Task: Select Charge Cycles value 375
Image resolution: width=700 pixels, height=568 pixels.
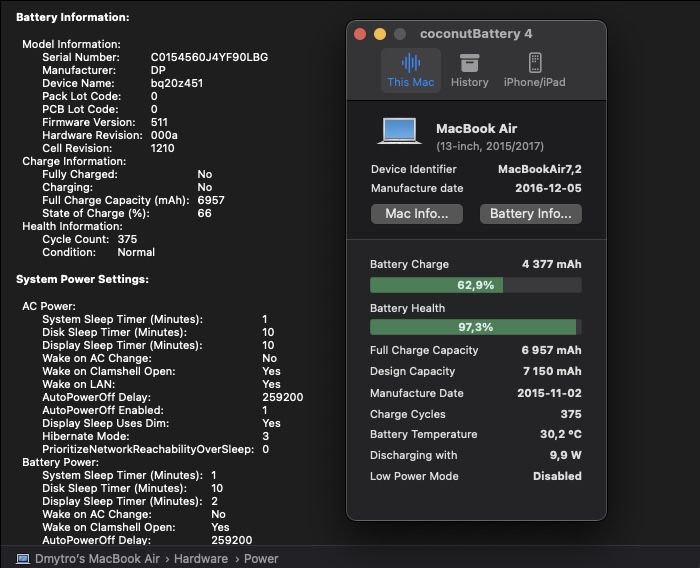Action: (x=571, y=414)
